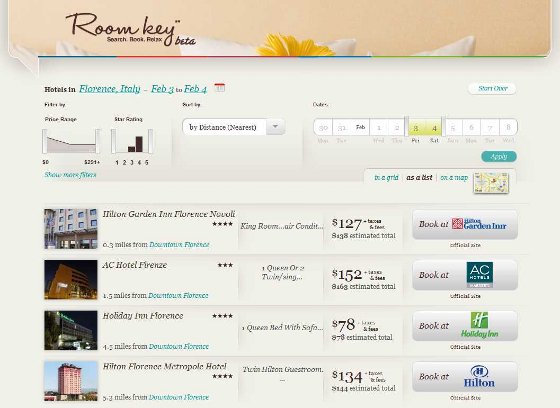Click the map thumbnail icon
Image resolution: width=560 pixels, height=408 pixels.
click(491, 183)
